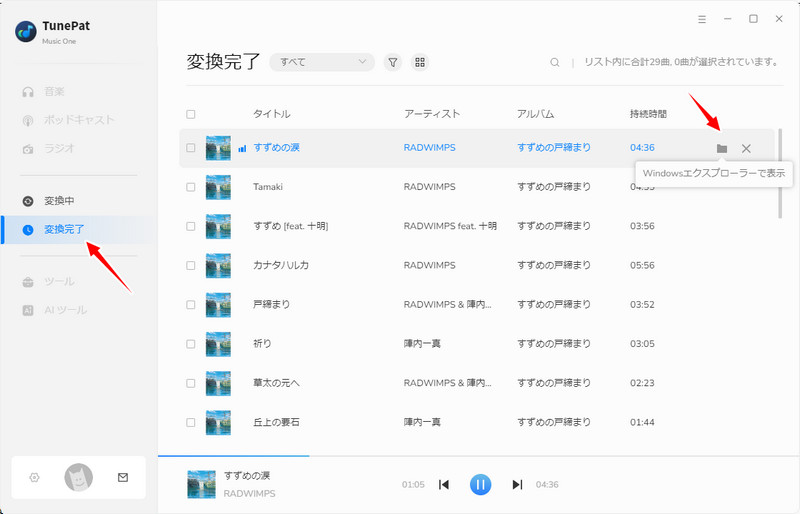Check the すずめ [feat. 十明] row checkbox

(191, 226)
